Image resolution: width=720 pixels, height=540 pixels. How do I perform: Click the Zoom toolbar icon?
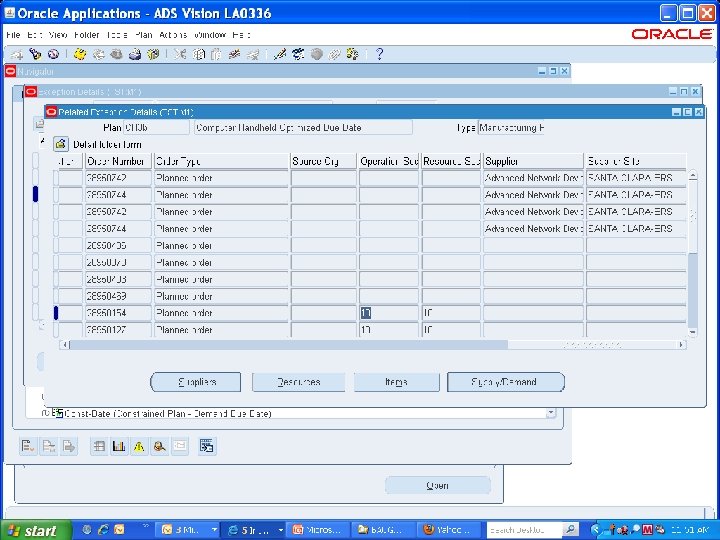pyautogui.click(x=298, y=54)
